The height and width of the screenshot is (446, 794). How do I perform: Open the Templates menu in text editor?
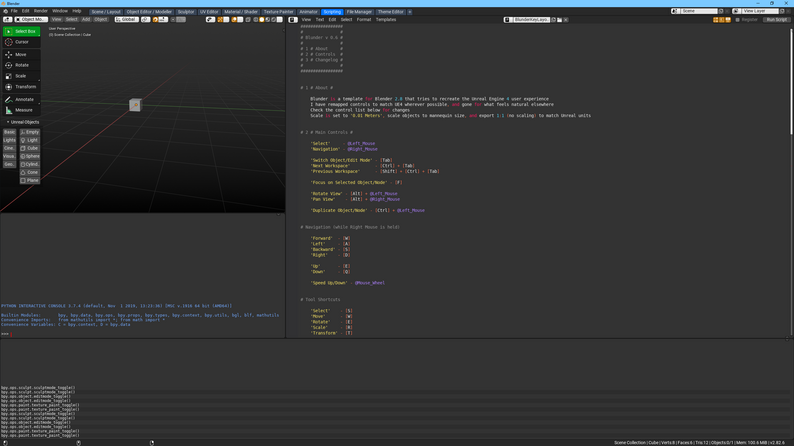pos(386,19)
